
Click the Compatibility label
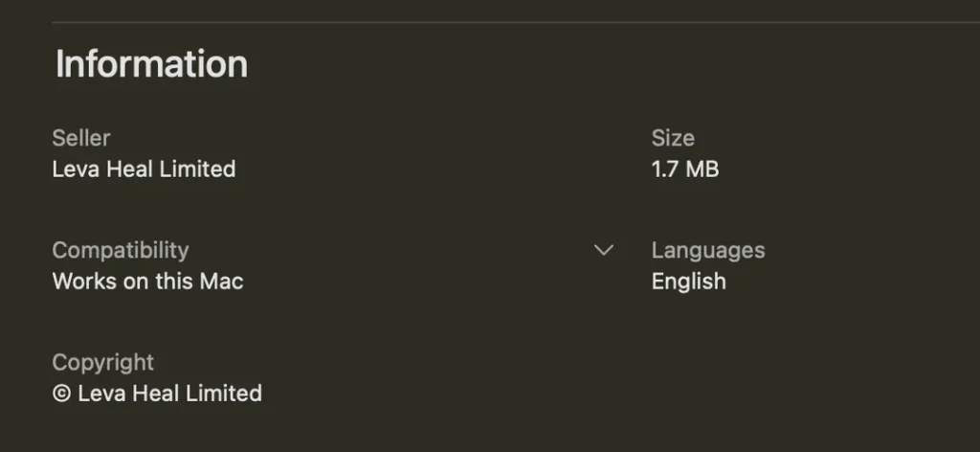click(x=121, y=250)
